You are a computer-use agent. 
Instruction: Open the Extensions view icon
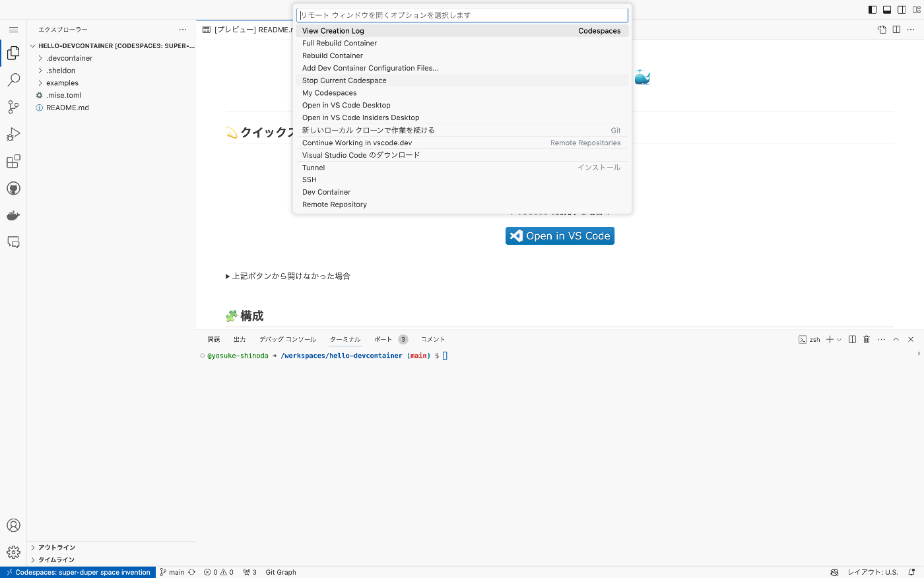point(13,161)
